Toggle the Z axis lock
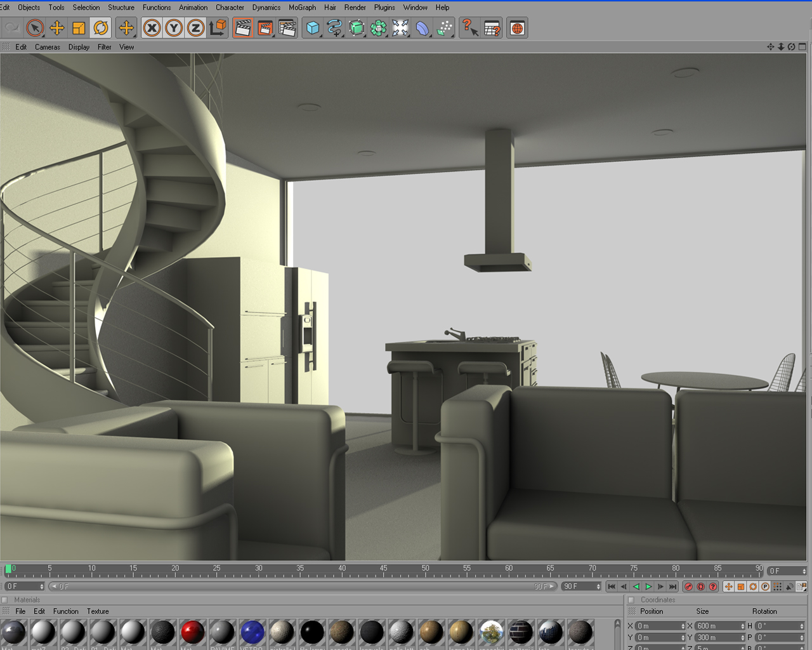This screenshot has height=650, width=812. [x=195, y=28]
